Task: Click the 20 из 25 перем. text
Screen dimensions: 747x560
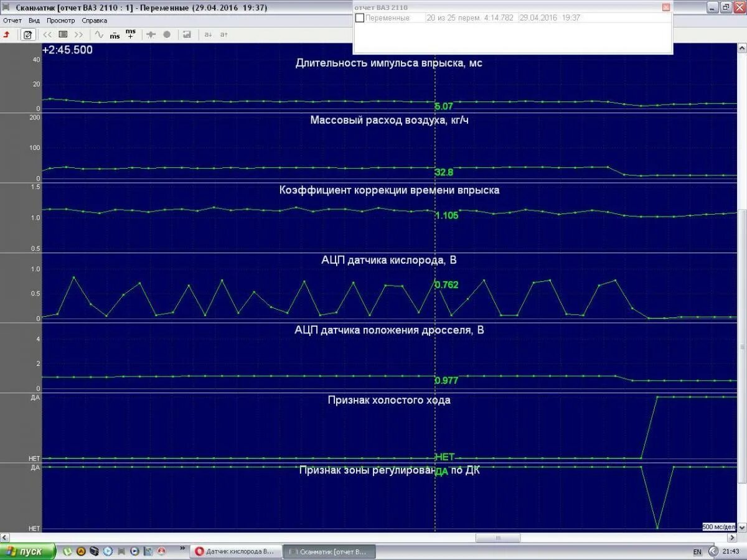Action: point(454,18)
